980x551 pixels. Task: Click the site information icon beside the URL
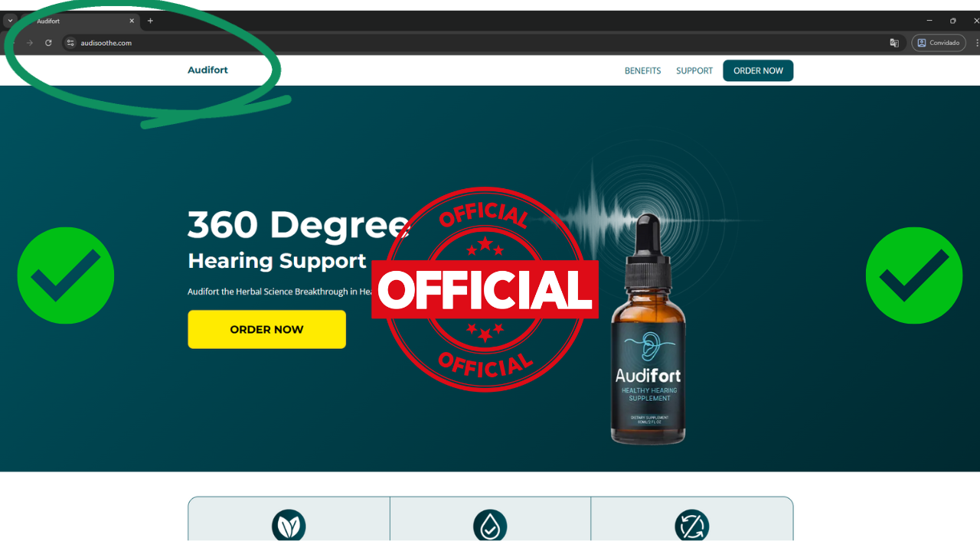coord(70,43)
